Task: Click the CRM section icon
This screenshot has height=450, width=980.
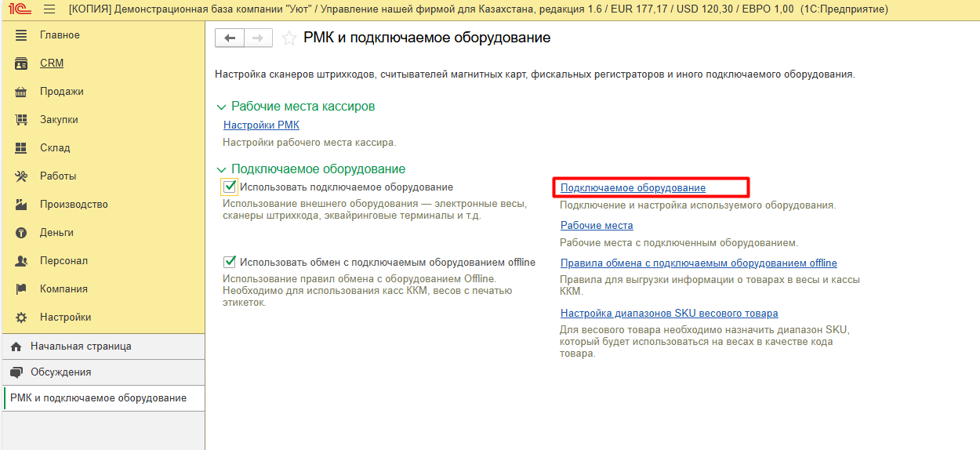Action: pyautogui.click(x=22, y=64)
